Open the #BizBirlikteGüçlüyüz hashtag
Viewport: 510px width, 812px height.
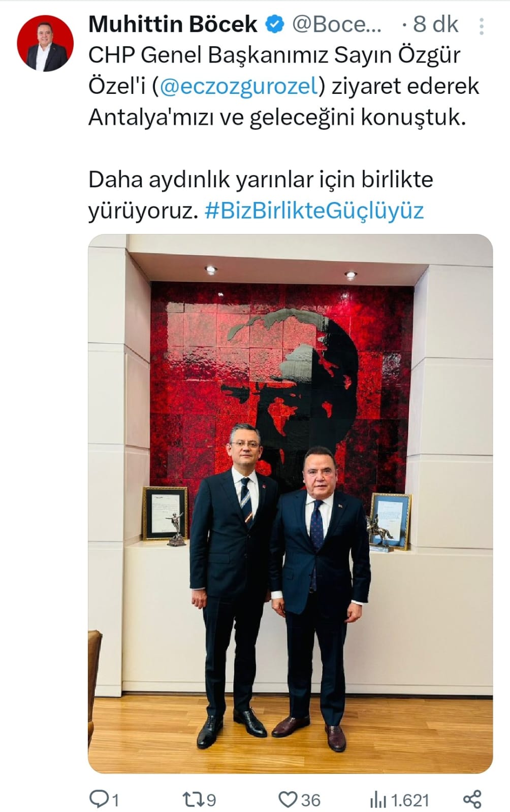click(x=314, y=211)
